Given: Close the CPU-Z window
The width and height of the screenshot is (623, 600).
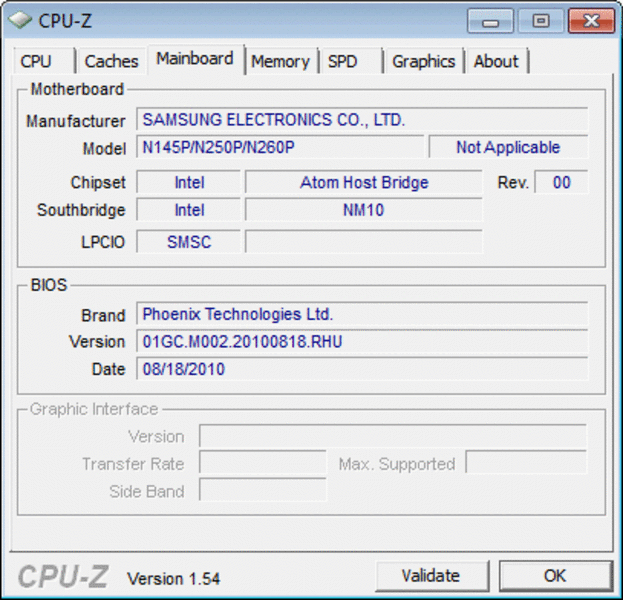Looking at the screenshot, I should click(x=592, y=21).
